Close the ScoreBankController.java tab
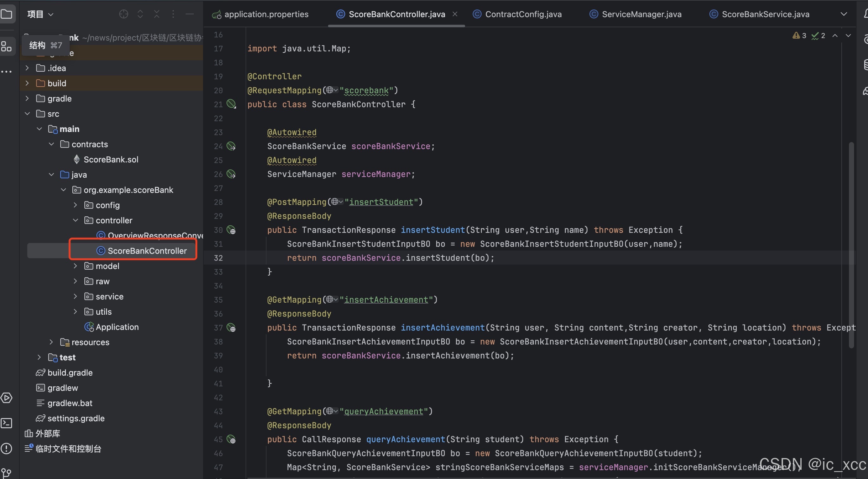 tap(455, 14)
